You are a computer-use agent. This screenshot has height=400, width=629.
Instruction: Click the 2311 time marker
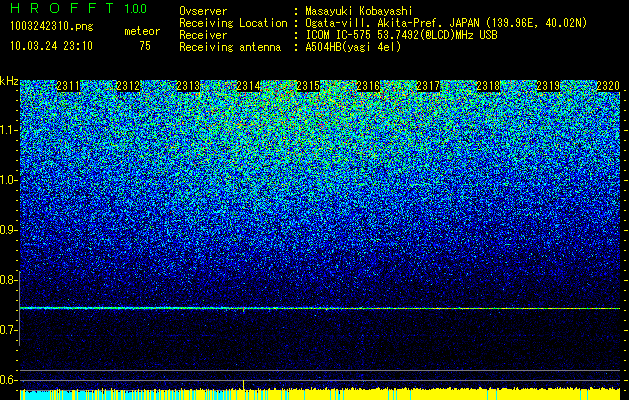click(x=68, y=86)
